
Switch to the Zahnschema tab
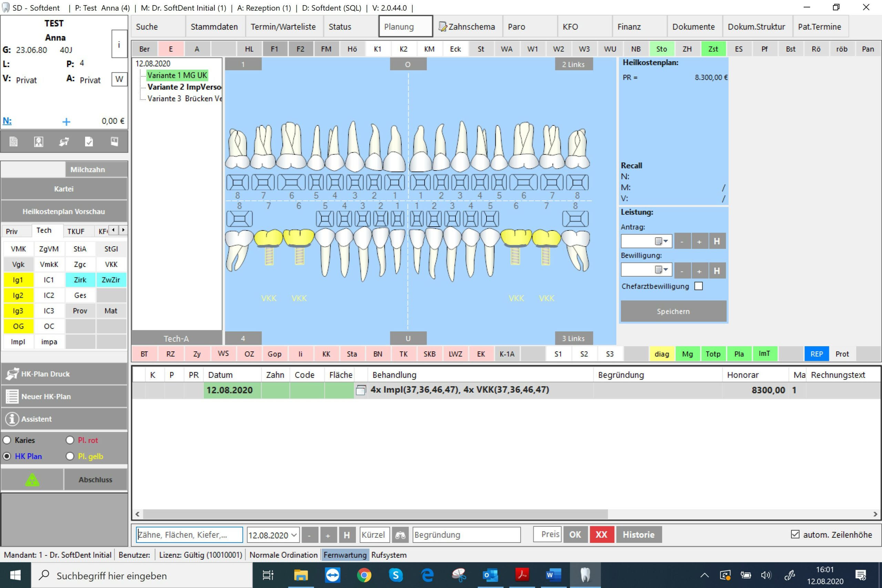[467, 27]
